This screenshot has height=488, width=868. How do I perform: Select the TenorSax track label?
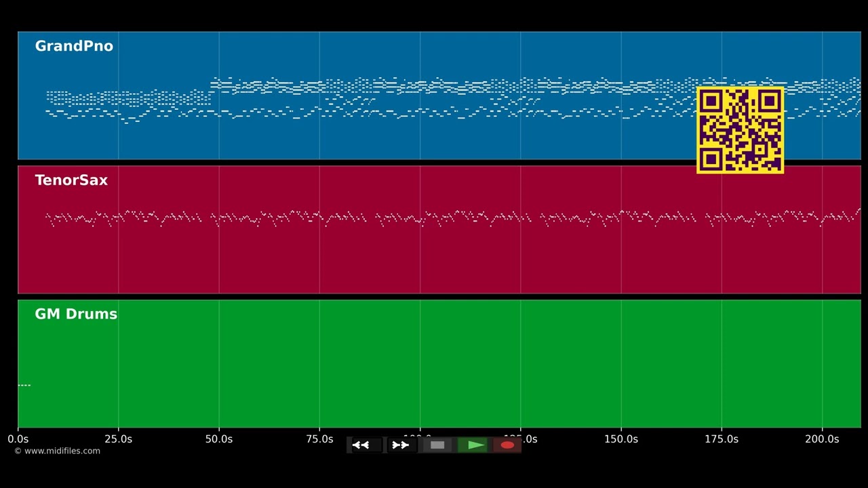tap(71, 180)
